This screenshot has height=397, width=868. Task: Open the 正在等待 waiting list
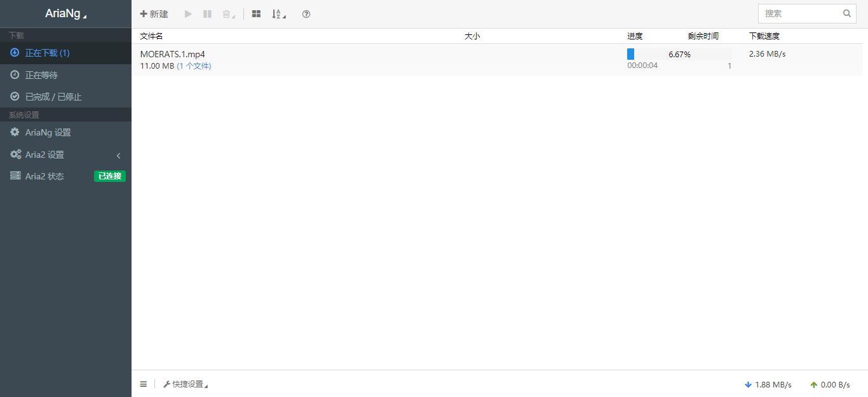(x=41, y=75)
